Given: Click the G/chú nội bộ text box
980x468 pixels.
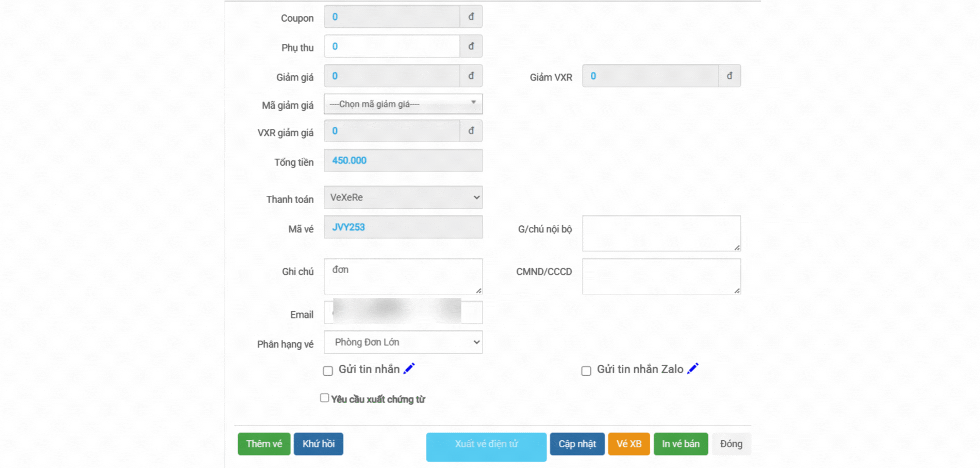Looking at the screenshot, I should (661, 233).
